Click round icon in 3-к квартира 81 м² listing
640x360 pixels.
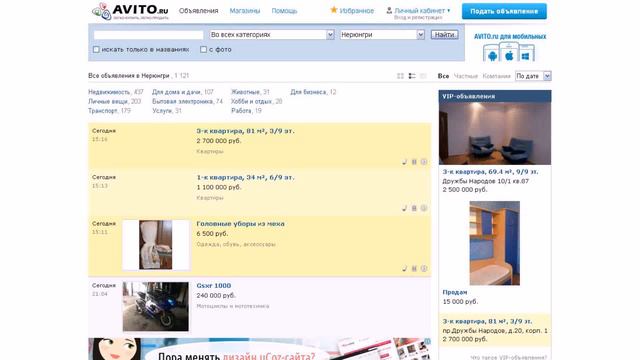(424, 162)
